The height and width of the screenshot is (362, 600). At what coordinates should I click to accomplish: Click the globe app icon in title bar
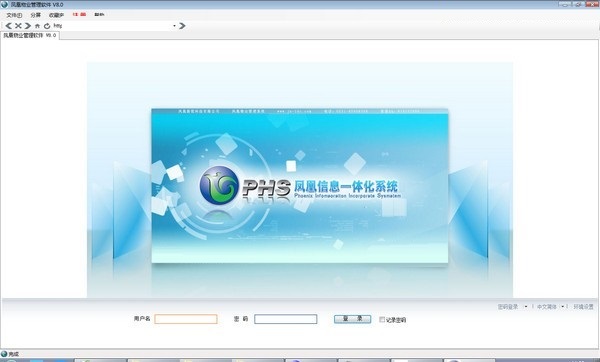point(4,5)
